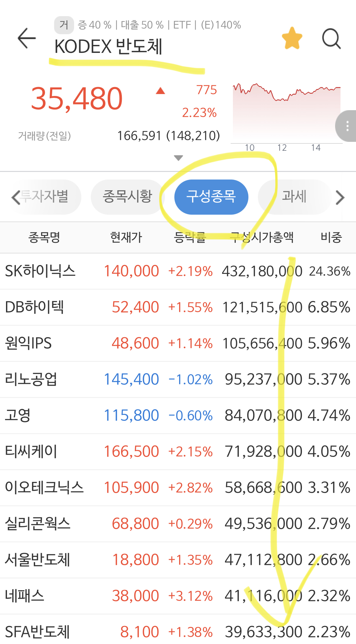Switch to 과세 tab

pos(294,197)
